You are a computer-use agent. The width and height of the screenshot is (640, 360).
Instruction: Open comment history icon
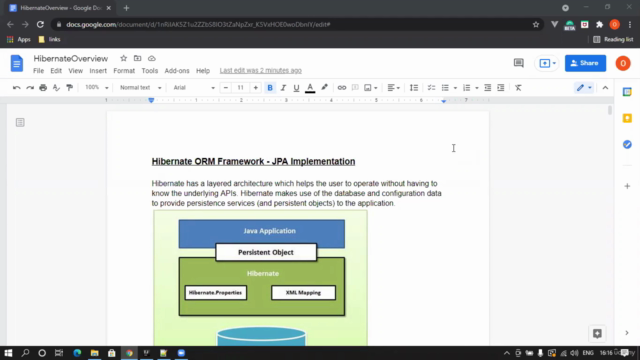tap(518, 63)
